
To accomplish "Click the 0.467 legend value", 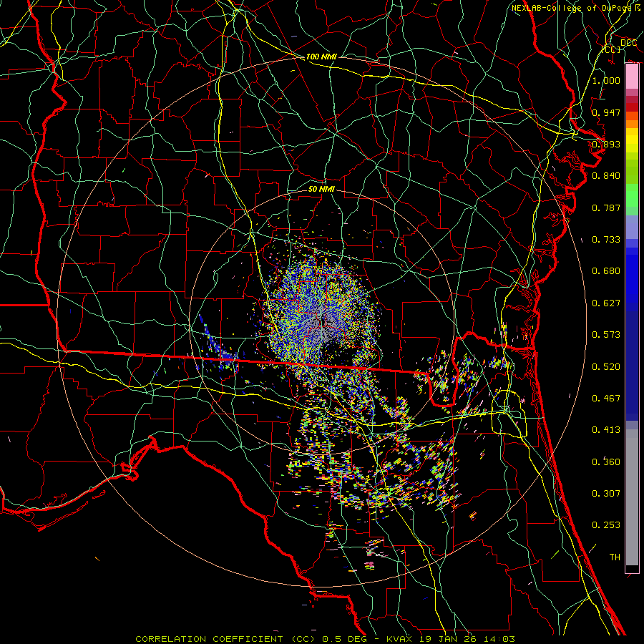I will click(x=606, y=399).
